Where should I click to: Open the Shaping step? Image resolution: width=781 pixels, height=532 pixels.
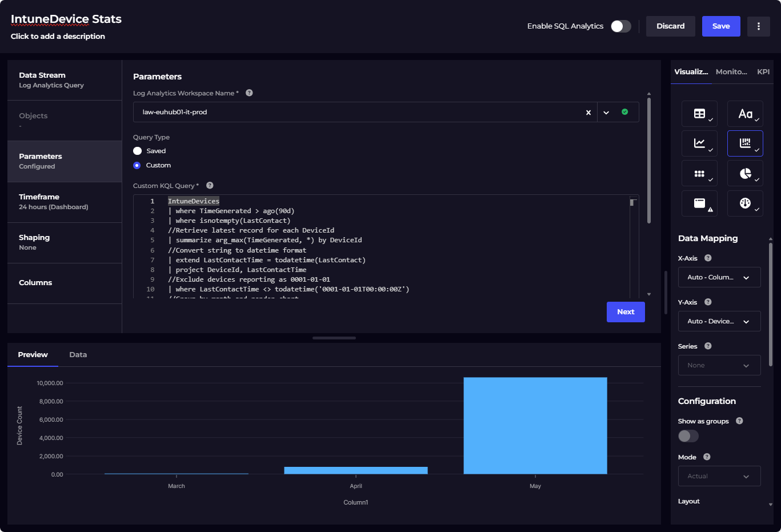click(x=65, y=242)
